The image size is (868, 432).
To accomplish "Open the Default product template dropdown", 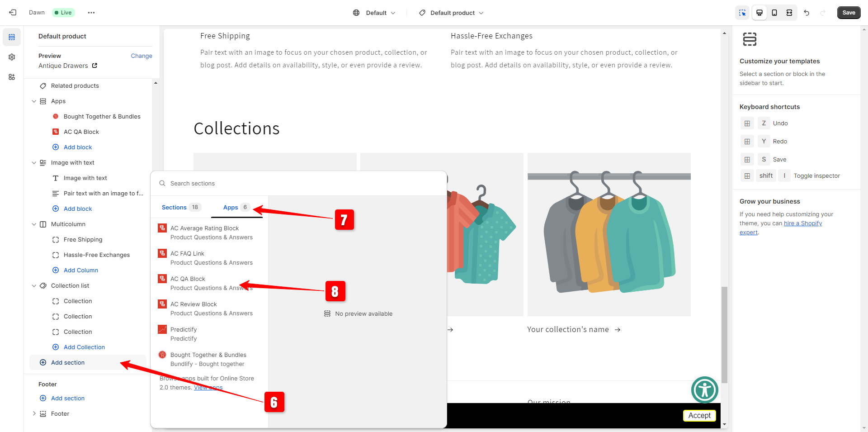I will tap(451, 13).
